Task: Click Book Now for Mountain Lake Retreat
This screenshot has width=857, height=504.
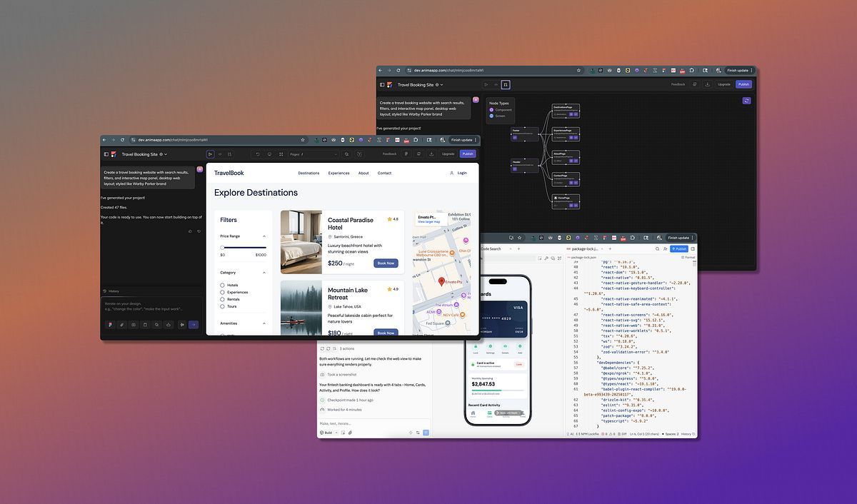Action: 386,333
